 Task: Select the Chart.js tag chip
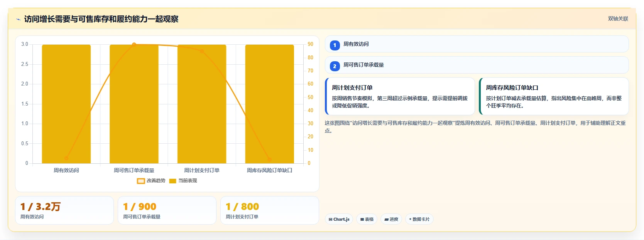tap(339, 219)
